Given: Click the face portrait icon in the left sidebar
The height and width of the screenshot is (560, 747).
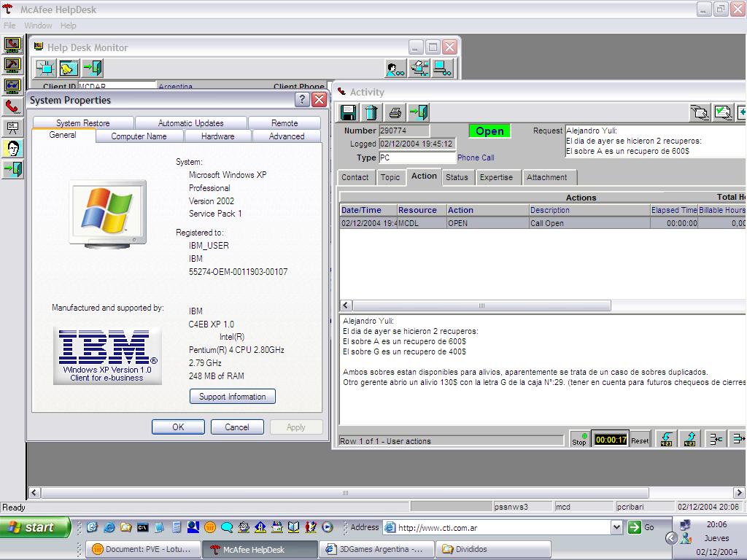Looking at the screenshot, I should [x=13, y=149].
